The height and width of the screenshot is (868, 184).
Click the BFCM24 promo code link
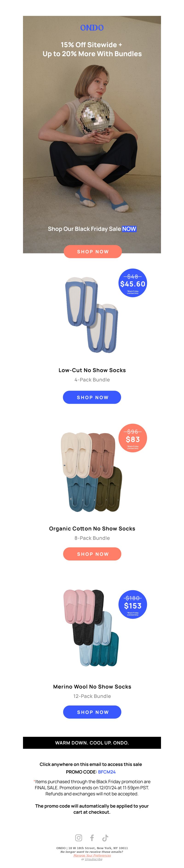click(x=107, y=772)
